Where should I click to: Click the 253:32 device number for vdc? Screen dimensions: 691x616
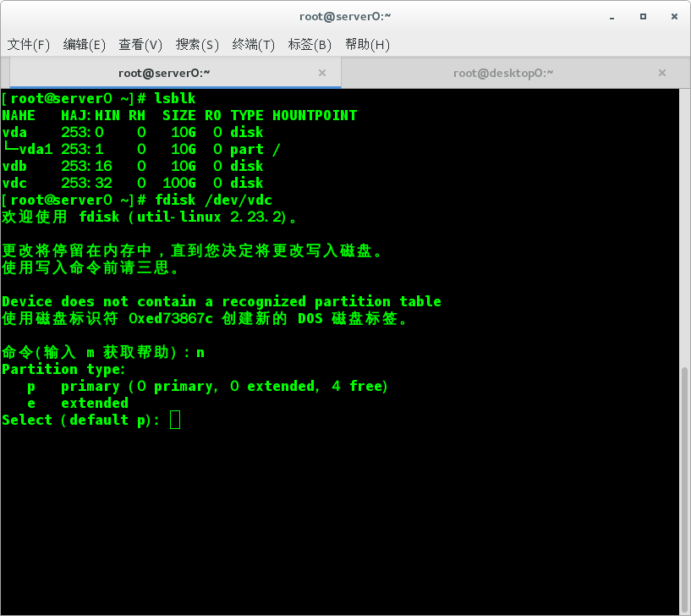pyautogui.click(x=86, y=183)
